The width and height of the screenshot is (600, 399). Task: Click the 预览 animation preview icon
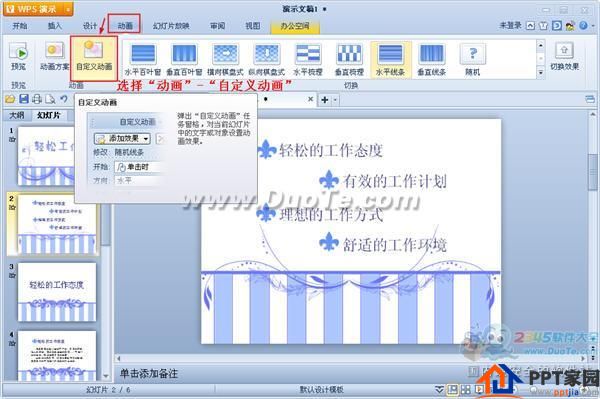coord(18,57)
